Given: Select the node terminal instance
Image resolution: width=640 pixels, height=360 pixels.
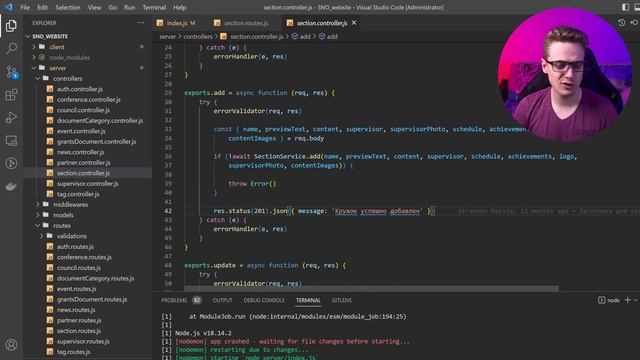Looking at the screenshot, I should tap(609, 300).
